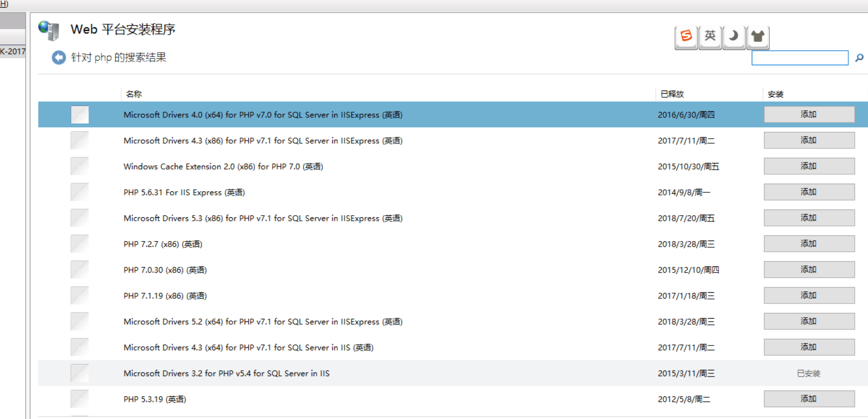
Task: Add PHP 7.0.30 (x86)
Action: tap(809, 270)
